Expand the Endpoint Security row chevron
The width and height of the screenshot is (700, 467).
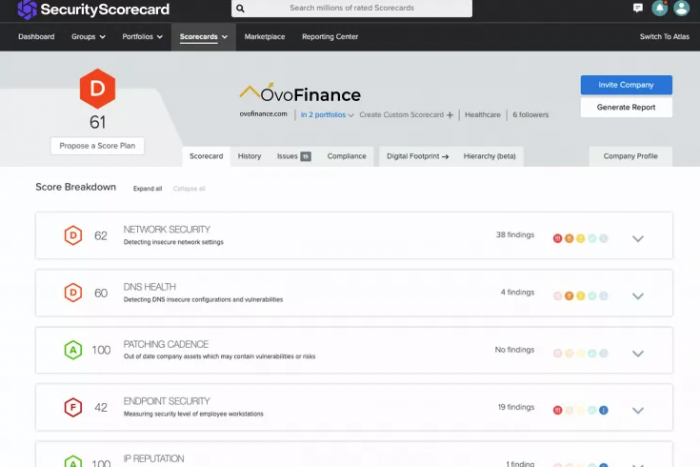638,410
